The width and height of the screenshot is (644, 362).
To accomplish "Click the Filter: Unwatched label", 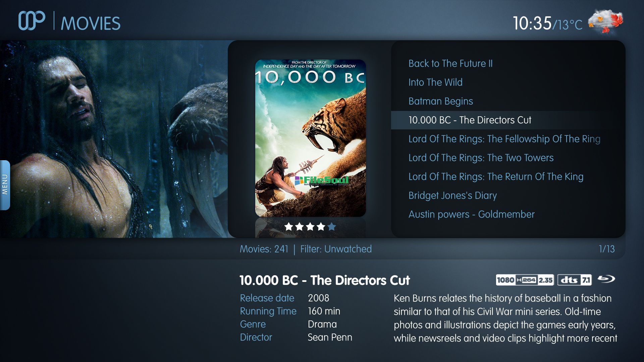I will pyautogui.click(x=336, y=249).
